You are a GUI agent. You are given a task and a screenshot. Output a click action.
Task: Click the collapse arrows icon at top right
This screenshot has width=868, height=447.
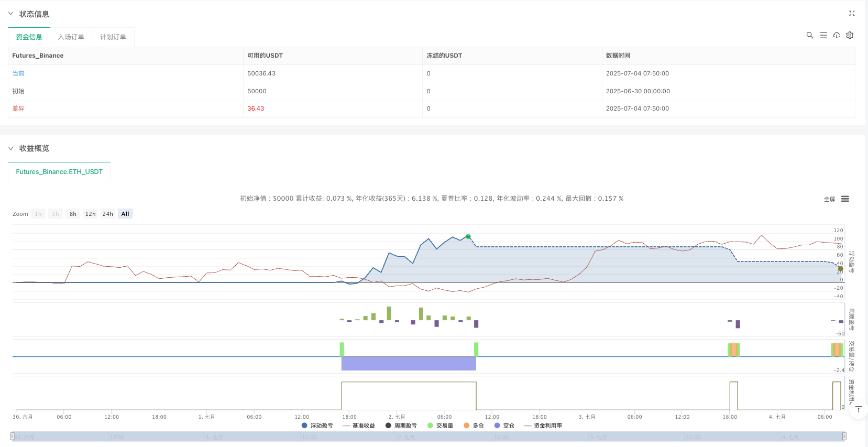click(x=852, y=14)
